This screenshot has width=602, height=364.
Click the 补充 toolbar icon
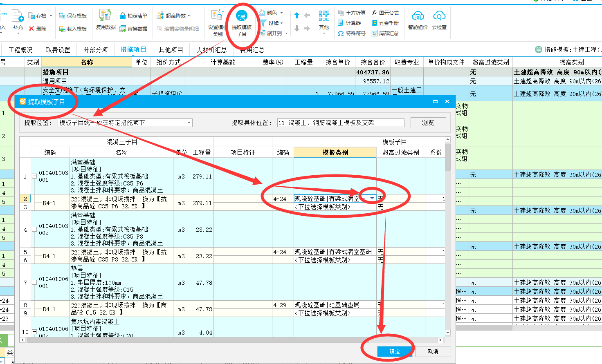(x=18, y=16)
